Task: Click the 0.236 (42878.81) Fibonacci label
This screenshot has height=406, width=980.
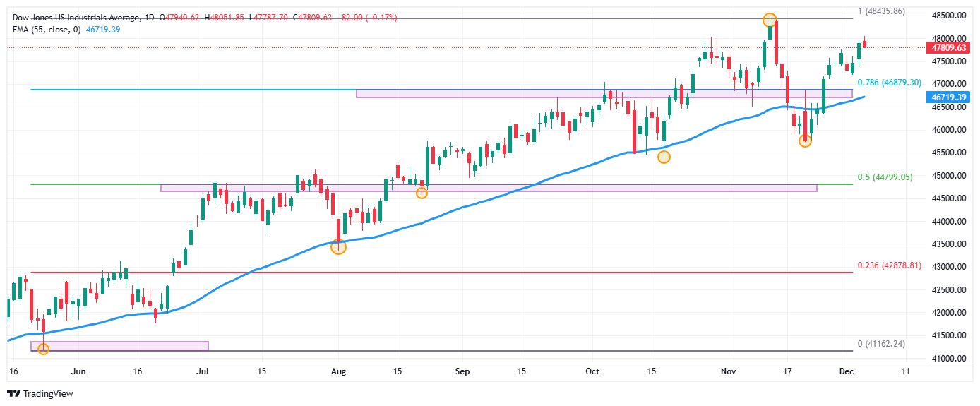Action: [889, 265]
